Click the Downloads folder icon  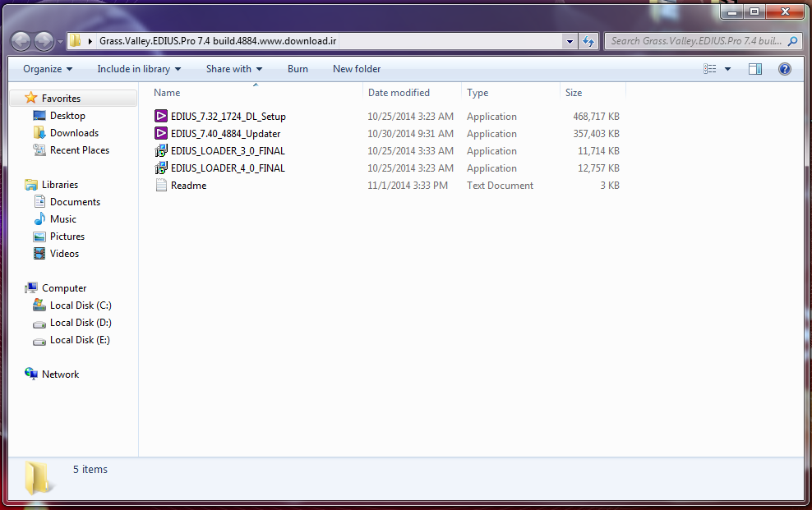coord(39,132)
